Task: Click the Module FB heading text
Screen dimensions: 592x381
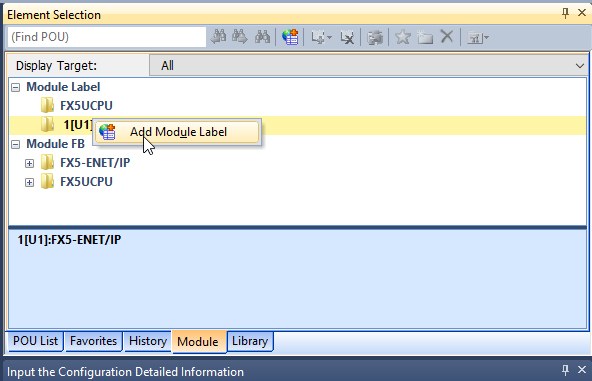Action: pyautogui.click(x=56, y=143)
